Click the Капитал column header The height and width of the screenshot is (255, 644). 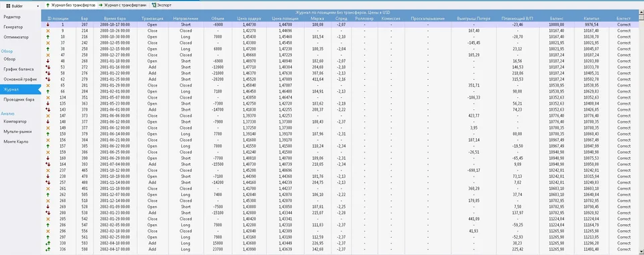pyautogui.click(x=592, y=19)
